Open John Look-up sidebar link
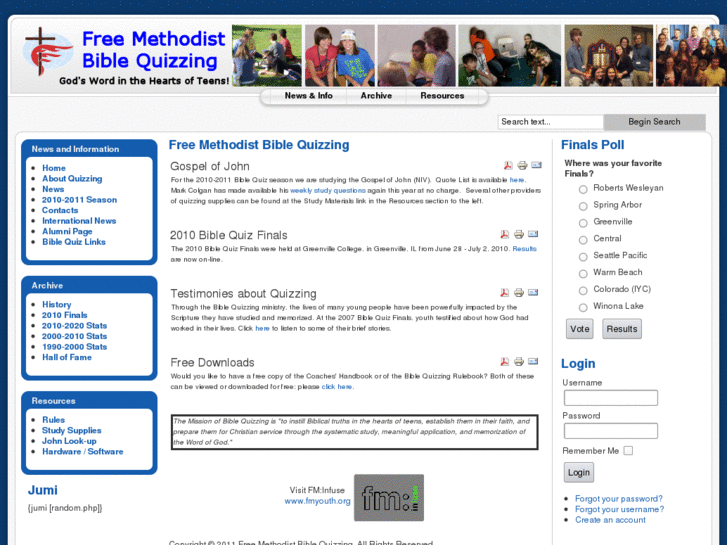The image size is (727, 545). 69,441
